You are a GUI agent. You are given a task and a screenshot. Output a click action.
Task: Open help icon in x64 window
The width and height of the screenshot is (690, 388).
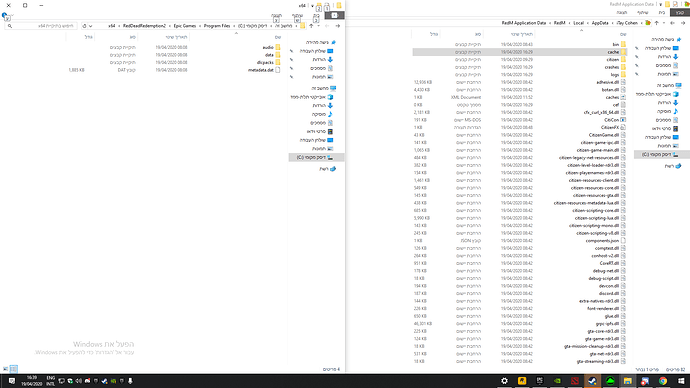pos(4,15)
